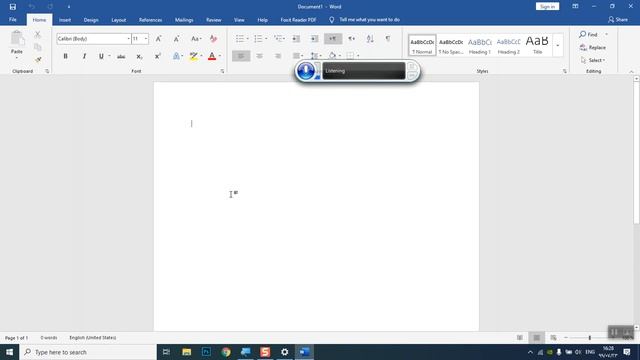
Task: Toggle right-to-left text direction
Action: tap(351, 39)
